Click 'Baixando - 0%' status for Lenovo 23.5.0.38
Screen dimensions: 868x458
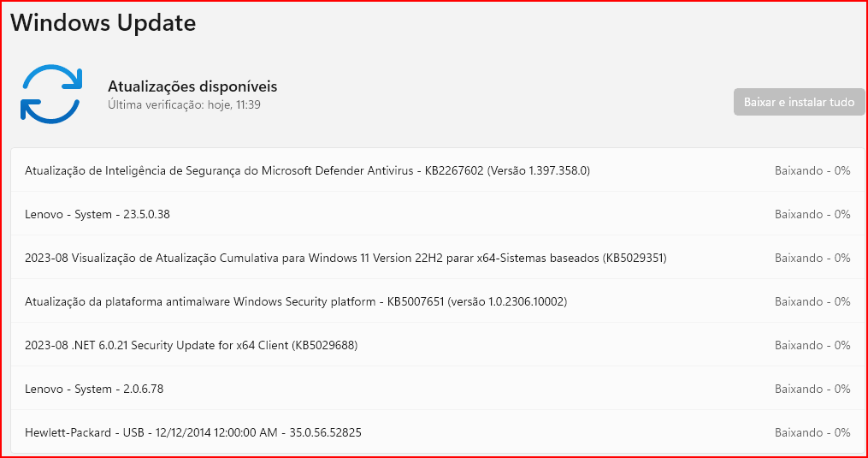pos(812,215)
